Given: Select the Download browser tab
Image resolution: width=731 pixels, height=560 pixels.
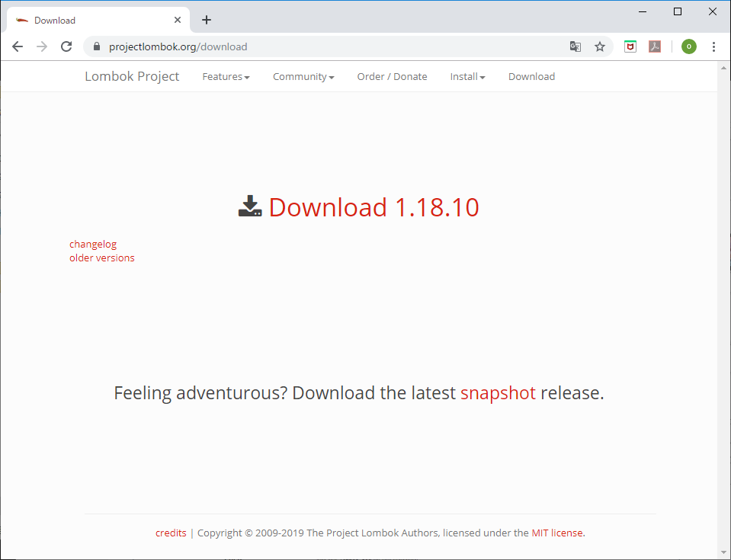Looking at the screenshot, I should [x=98, y=20].
